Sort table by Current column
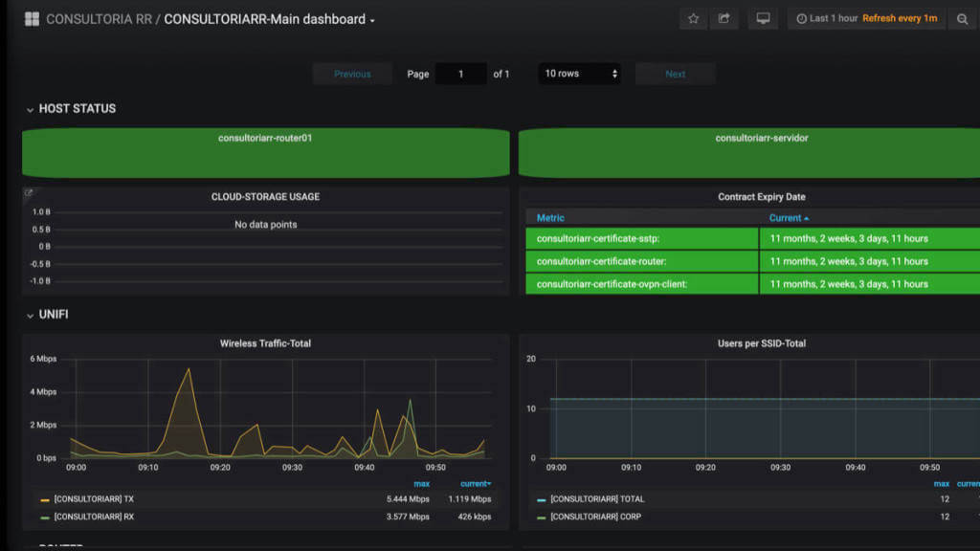The image size is (980, 551). click(x=789, y=218)
